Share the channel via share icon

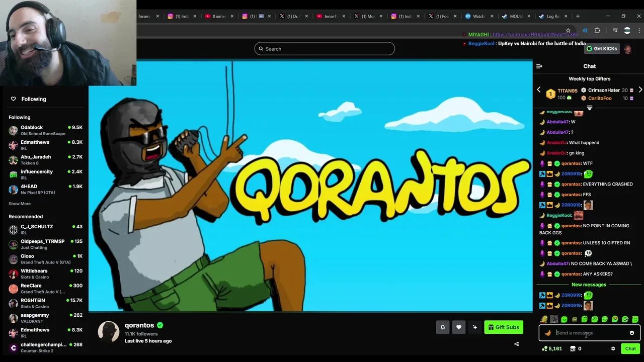pos(516,344)
